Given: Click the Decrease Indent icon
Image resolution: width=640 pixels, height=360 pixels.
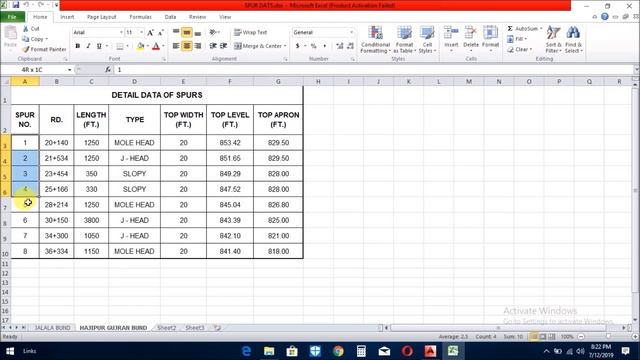Looking at the screenshot, I should (213, 46).
